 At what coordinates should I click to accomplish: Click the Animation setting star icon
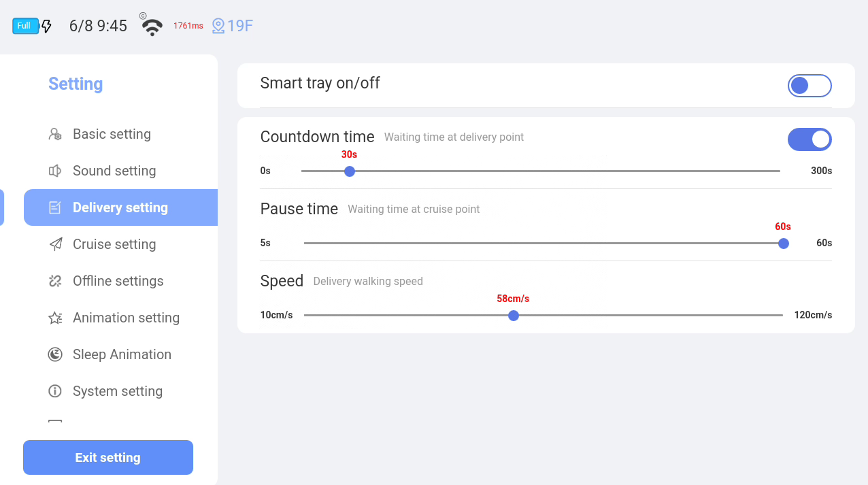55,318
